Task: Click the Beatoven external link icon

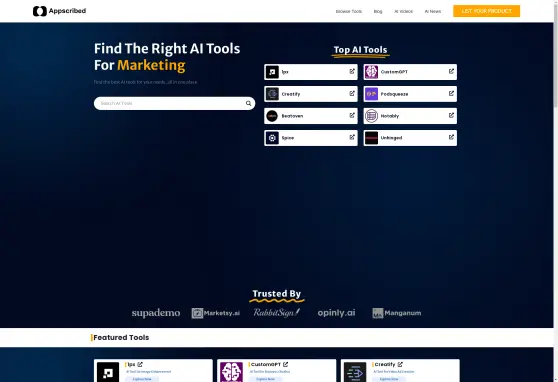Action: [x=352, y=115]
